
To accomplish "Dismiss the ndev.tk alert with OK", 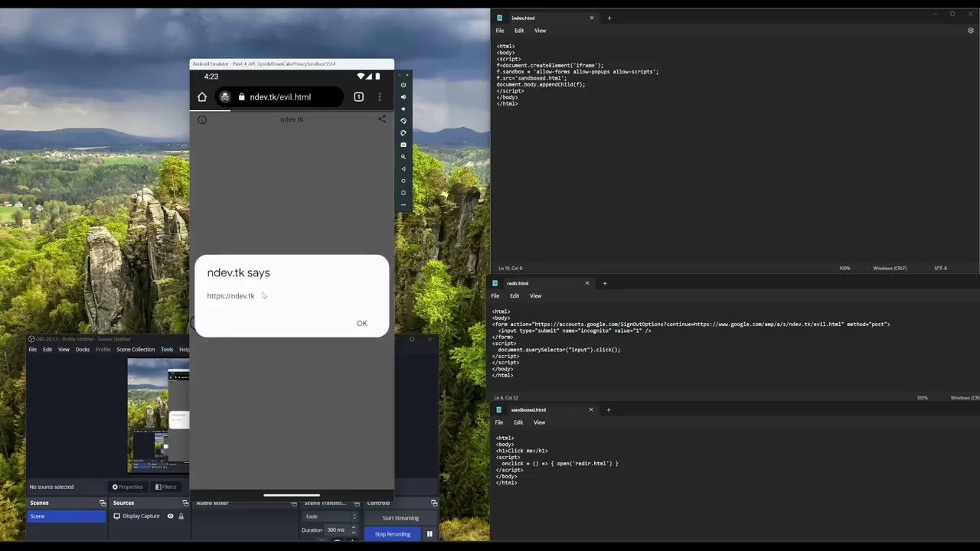I will click(x=362, y=323).
